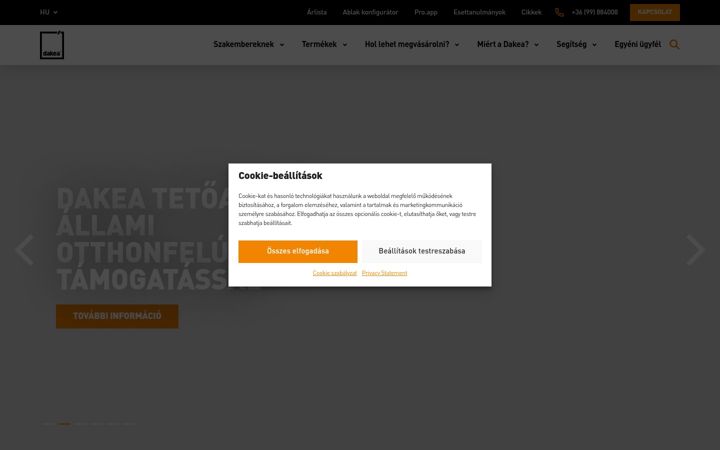Open site search with magnifier icon
The image size is (720, 450).
coord(674,45)
